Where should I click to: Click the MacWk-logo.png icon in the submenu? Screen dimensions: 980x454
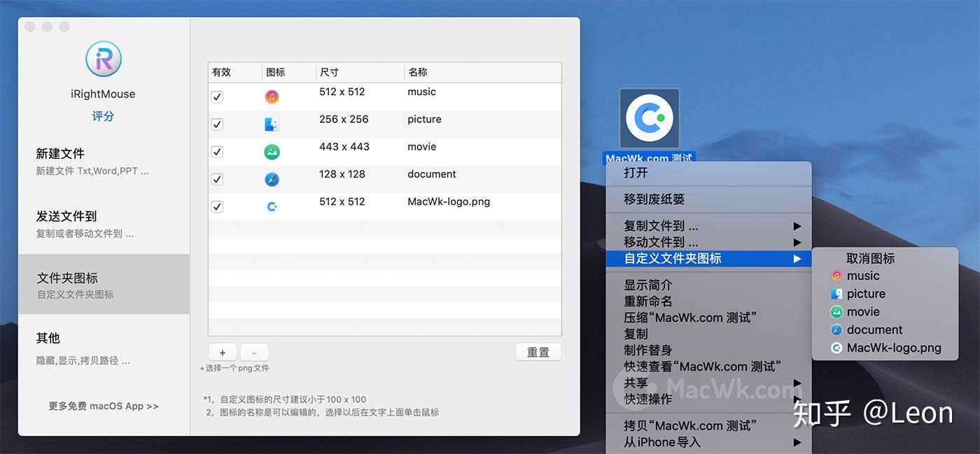(x=836, y=348)
